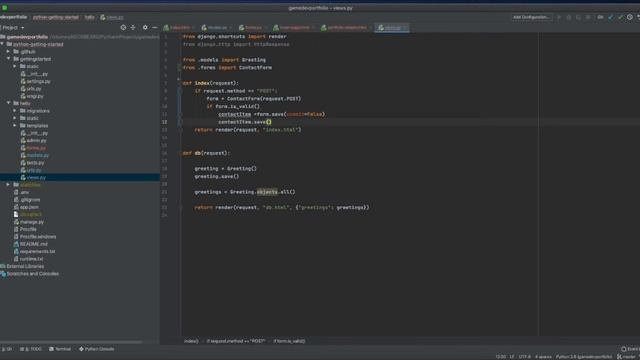The image size is (640, 360).
Task: Switch to the active views.py editor tab
Action: click(392, 27)
